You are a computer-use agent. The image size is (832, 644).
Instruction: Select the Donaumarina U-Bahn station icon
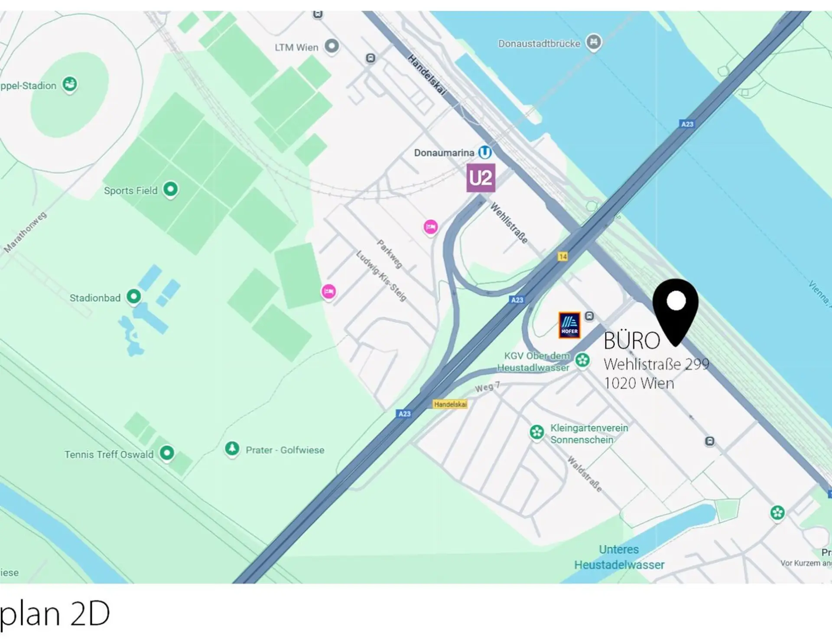tap(485, 153)
